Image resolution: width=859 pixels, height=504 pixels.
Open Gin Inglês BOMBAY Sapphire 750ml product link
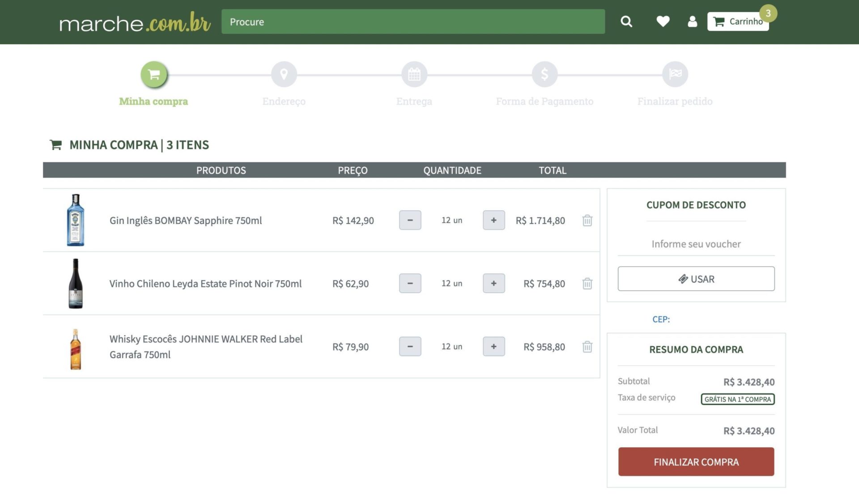186,220
